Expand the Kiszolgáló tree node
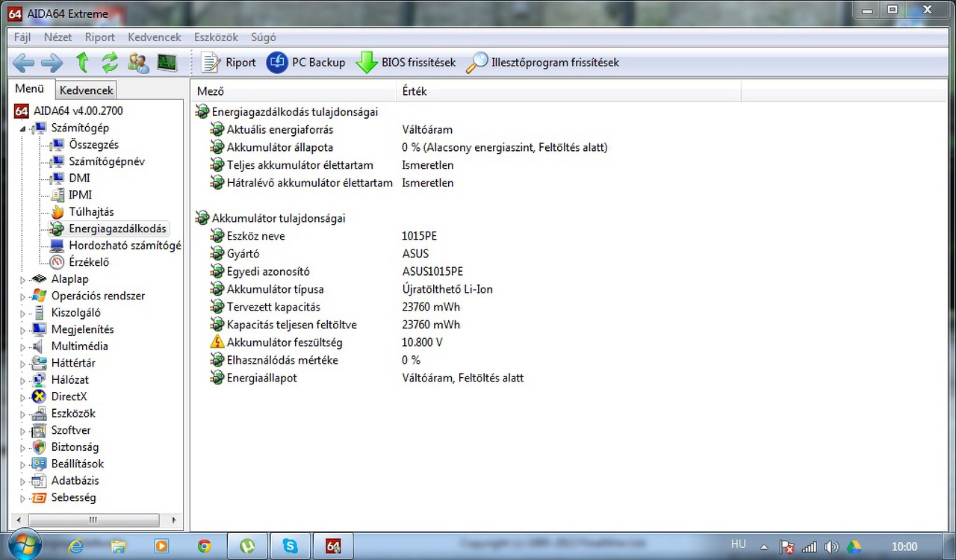The image size is (956, 560). 22,313
